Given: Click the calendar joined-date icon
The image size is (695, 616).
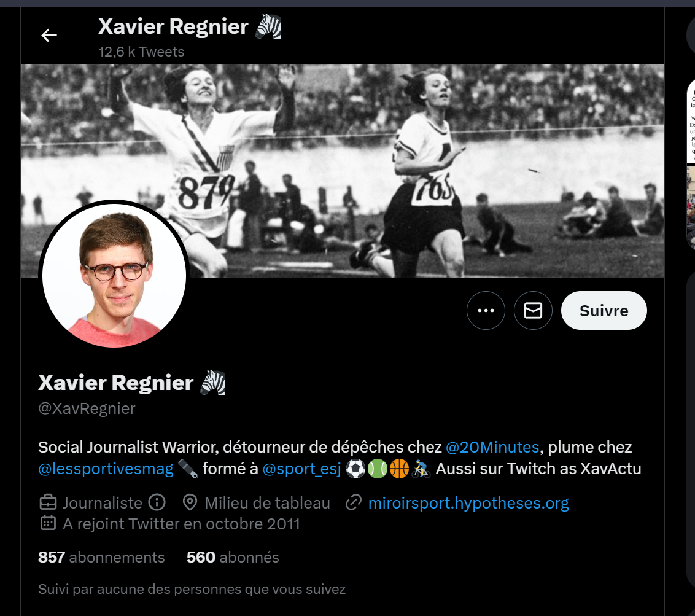Looking at the screenshot, I should tap(48, 523).
